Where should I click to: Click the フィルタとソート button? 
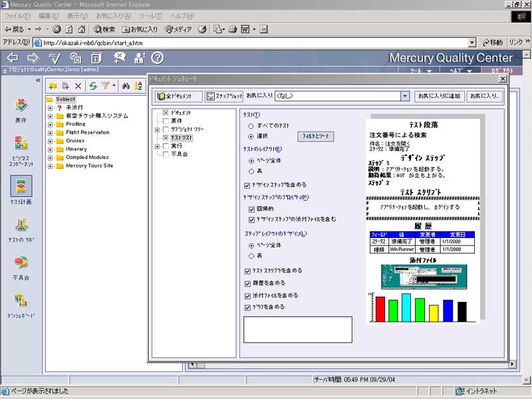(315, 136)
